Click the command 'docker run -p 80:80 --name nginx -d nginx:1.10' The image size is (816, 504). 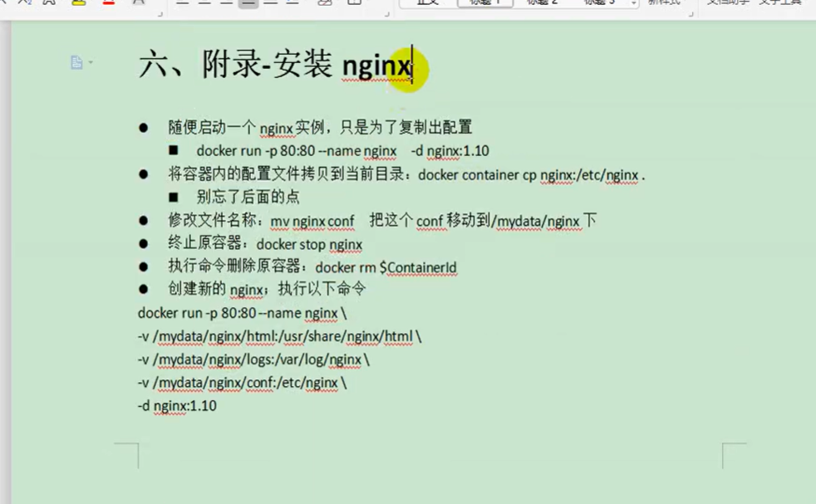342,151
